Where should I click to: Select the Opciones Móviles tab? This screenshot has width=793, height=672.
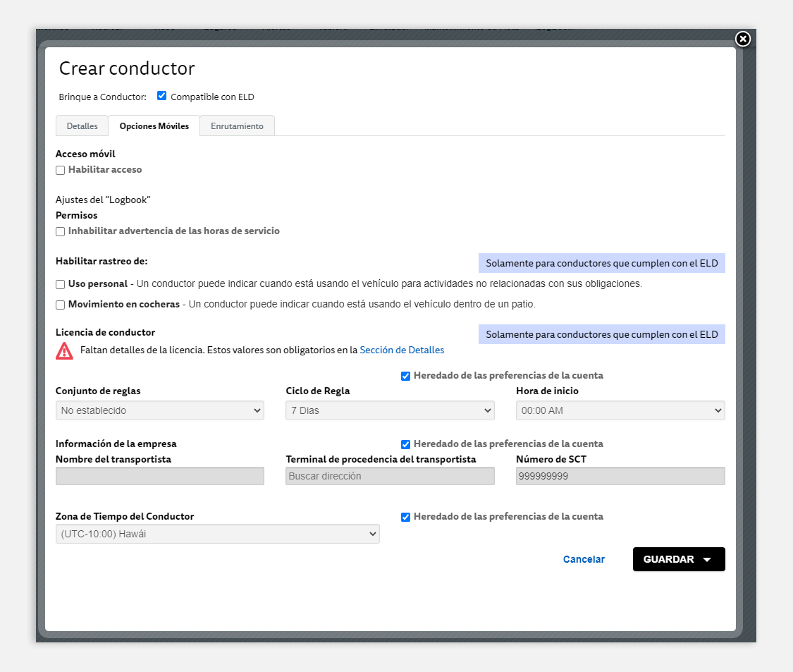[x=154, y=126]
